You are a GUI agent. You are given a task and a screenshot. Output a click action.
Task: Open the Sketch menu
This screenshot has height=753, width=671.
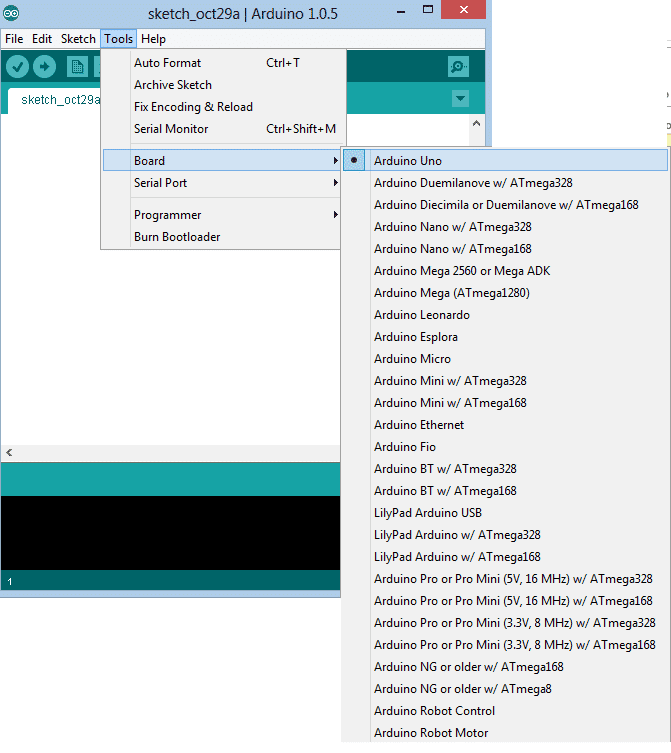point(78,39)
